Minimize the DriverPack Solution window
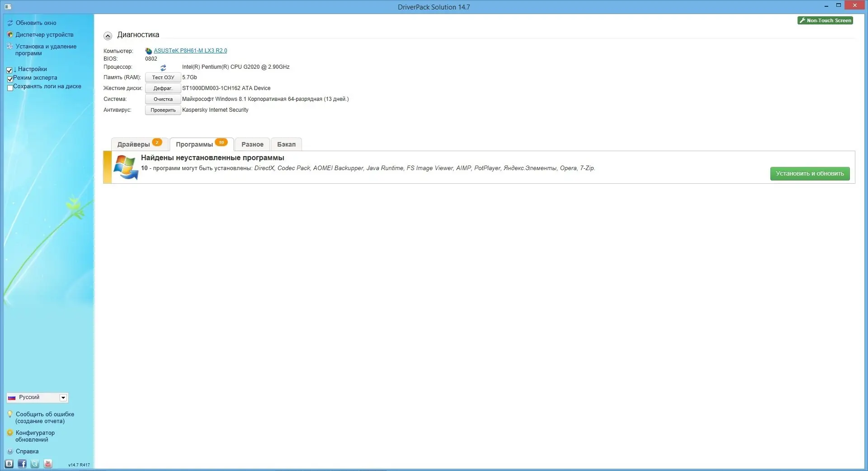This screenshot has height=471, width=868. (826, 6)
